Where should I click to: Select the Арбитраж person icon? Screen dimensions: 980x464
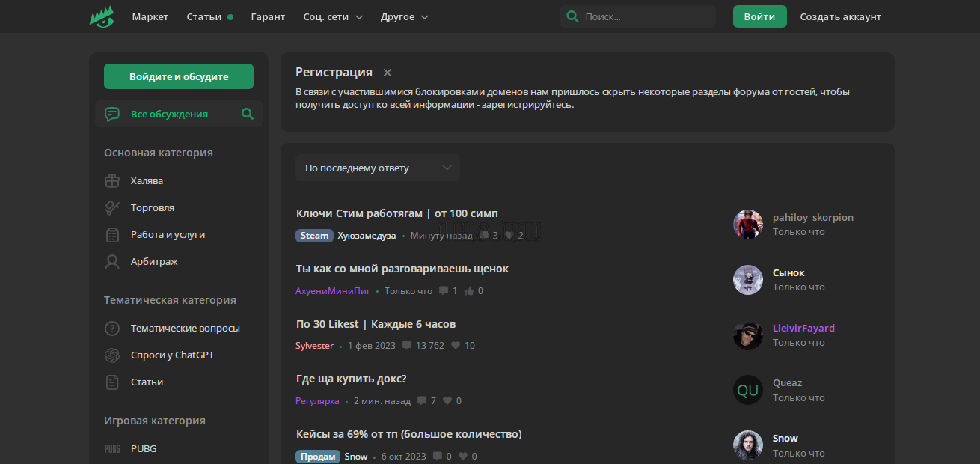(112, 262)
